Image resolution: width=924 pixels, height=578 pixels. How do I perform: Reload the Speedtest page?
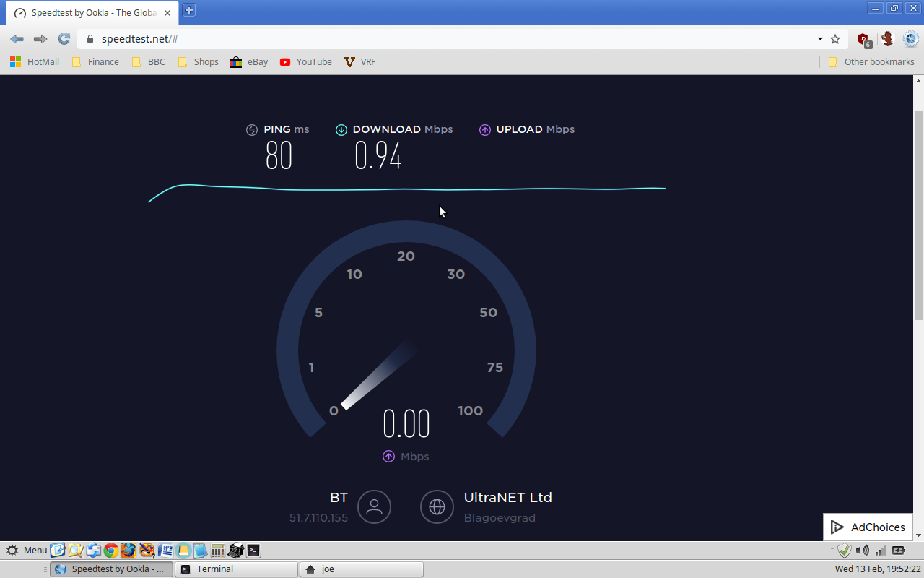[x=64, y=39]
